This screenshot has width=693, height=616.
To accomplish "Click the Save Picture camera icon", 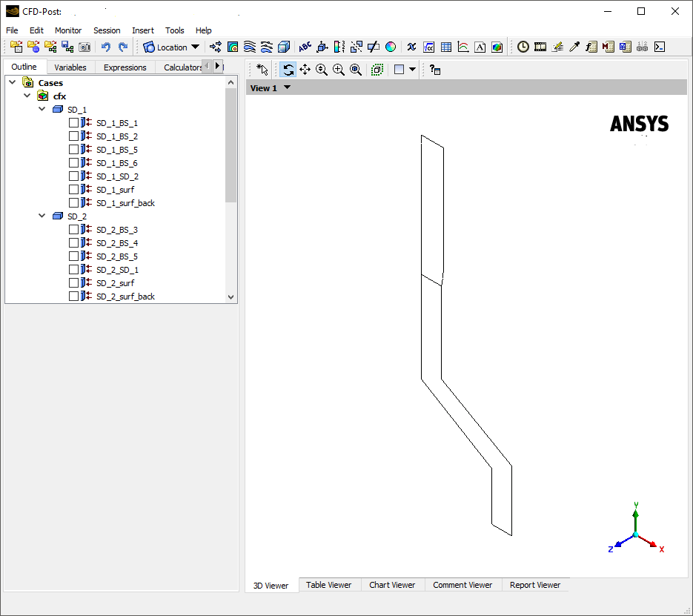I will [84, 47].
